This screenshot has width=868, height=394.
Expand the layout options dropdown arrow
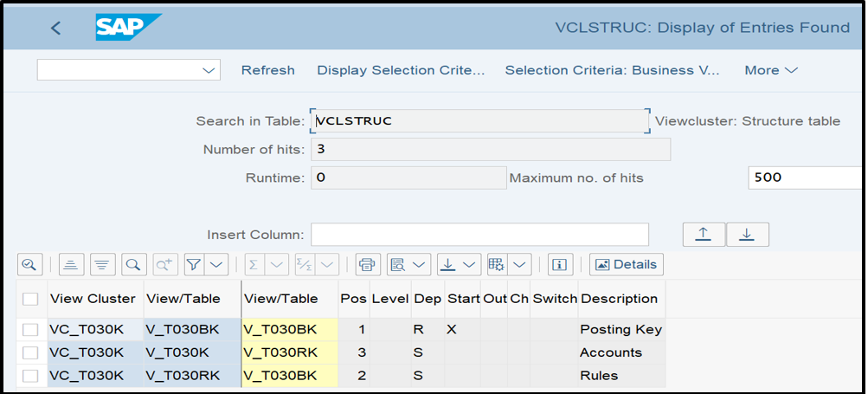coord(520,265)
